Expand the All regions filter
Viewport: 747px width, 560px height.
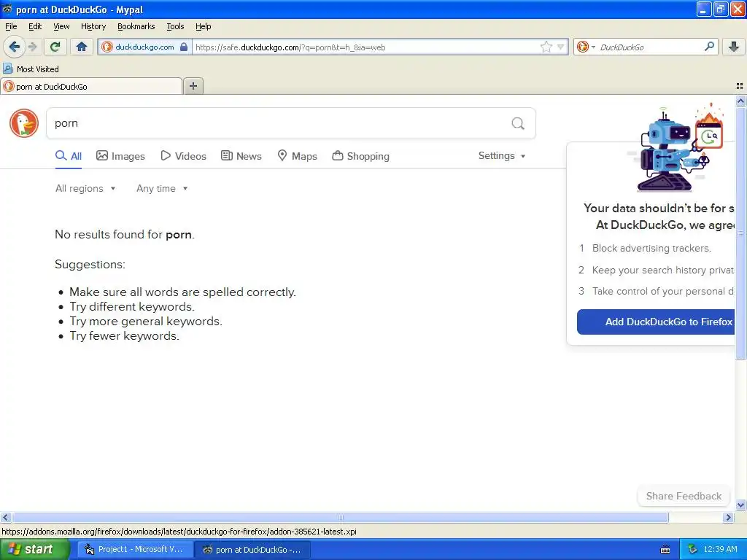(x=85, y=189)
